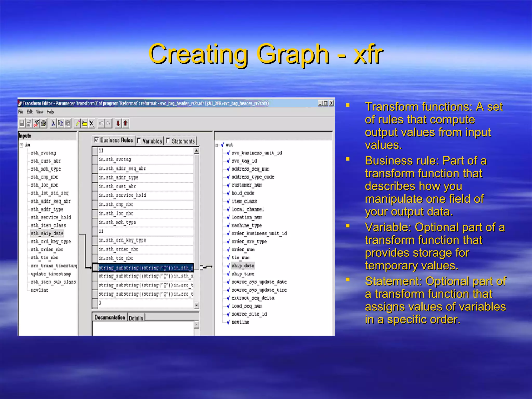Click the Print toolbar icon

click(x=44, y=123)
